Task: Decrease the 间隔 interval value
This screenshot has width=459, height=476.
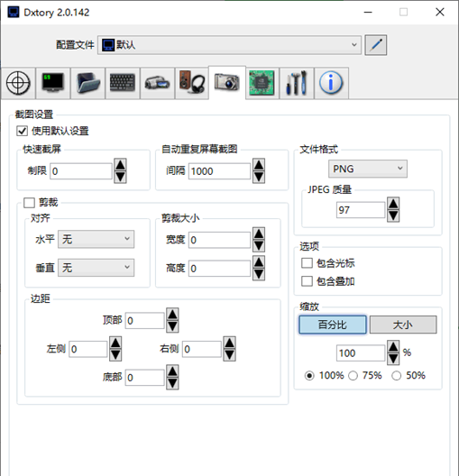Action: pyautogui.click(x=259, y=177)
